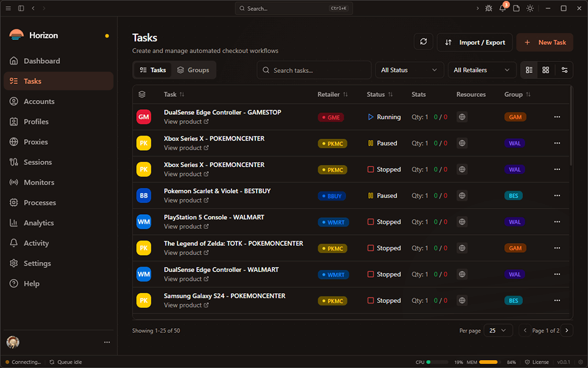Open more options for Samsung Galaxy S24 task
The width and height of the screenshot is (588, 368).
coord(557,301)
